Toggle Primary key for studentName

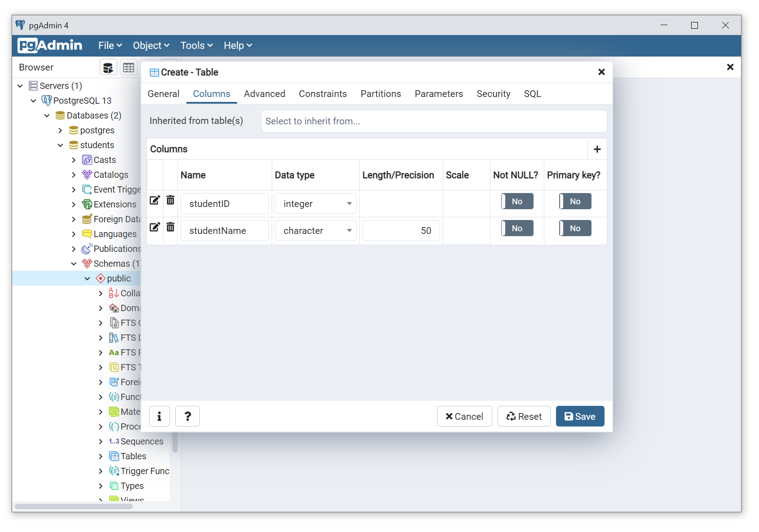(575, 228)
